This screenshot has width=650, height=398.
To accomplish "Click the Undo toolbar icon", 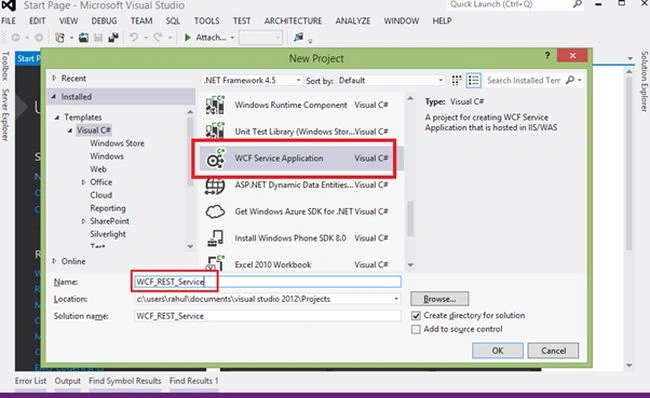I will [x=133, y=38].
